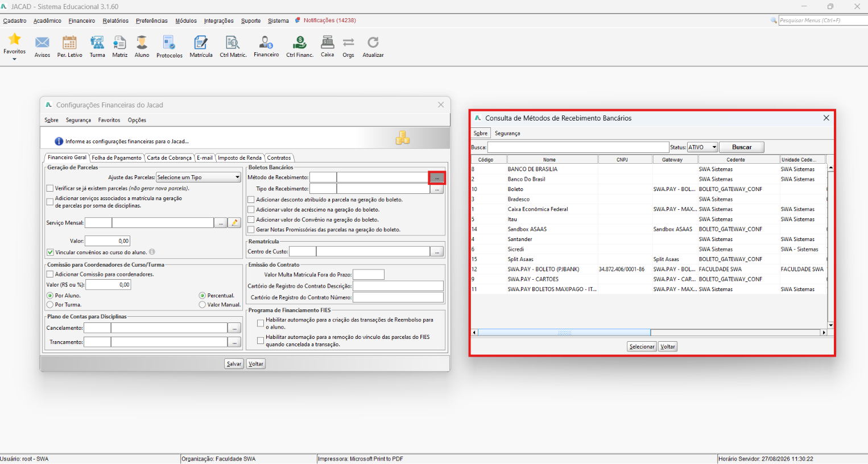Switch to the Imposto de Renda tab

pos(239,158)
